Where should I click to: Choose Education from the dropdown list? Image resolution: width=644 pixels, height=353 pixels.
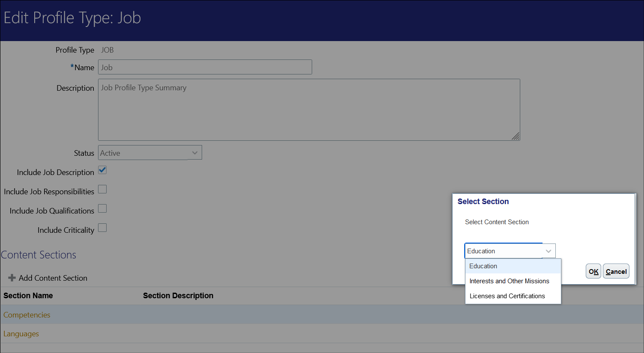coord(513,266)
